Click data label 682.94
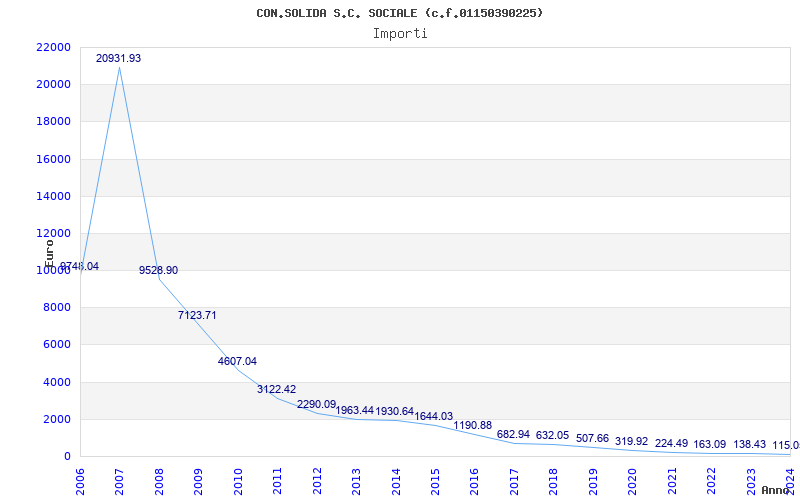Viewport: 800px width, 500px height. [x=513, y=434]
